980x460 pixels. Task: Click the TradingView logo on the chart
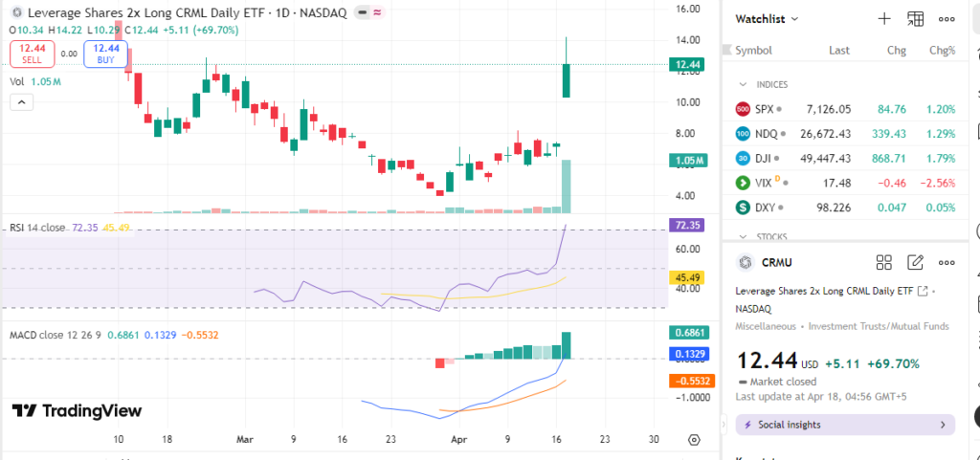[77, 410]
